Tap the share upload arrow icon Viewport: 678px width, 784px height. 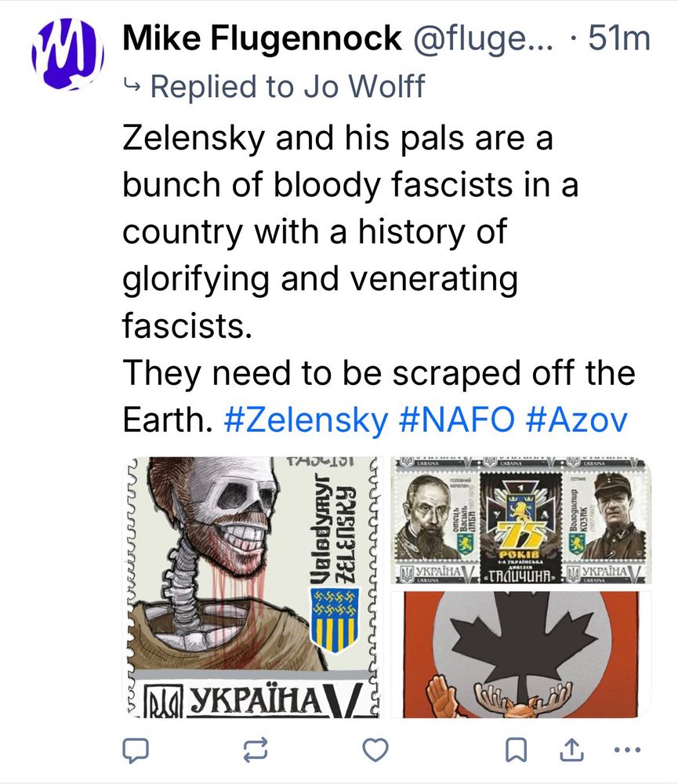571,749
